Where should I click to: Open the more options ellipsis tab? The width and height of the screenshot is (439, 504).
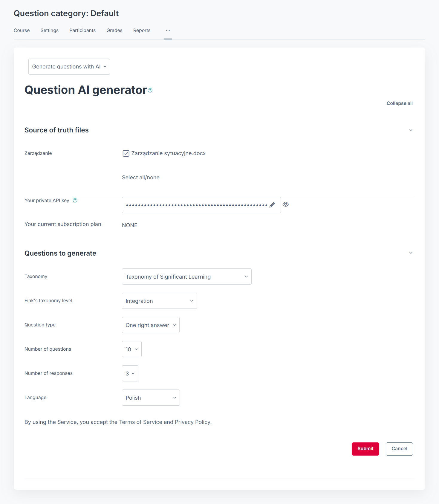(168, 30)
